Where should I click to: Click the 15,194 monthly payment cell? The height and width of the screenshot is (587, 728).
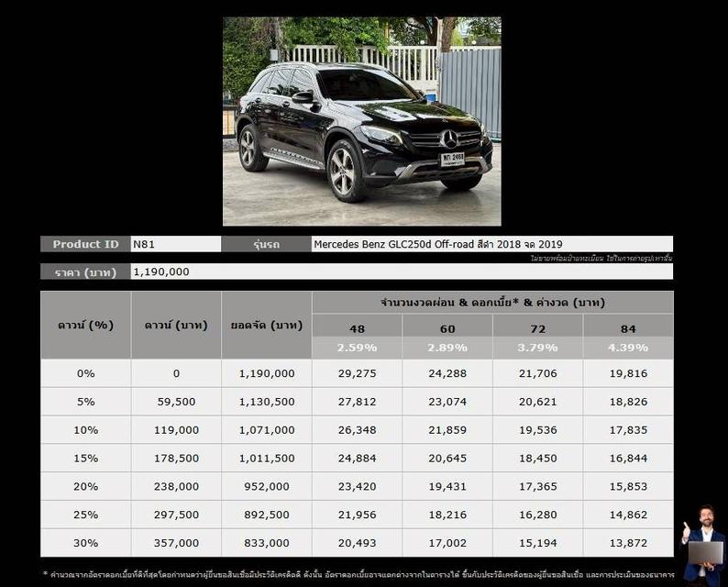[537, 543]
